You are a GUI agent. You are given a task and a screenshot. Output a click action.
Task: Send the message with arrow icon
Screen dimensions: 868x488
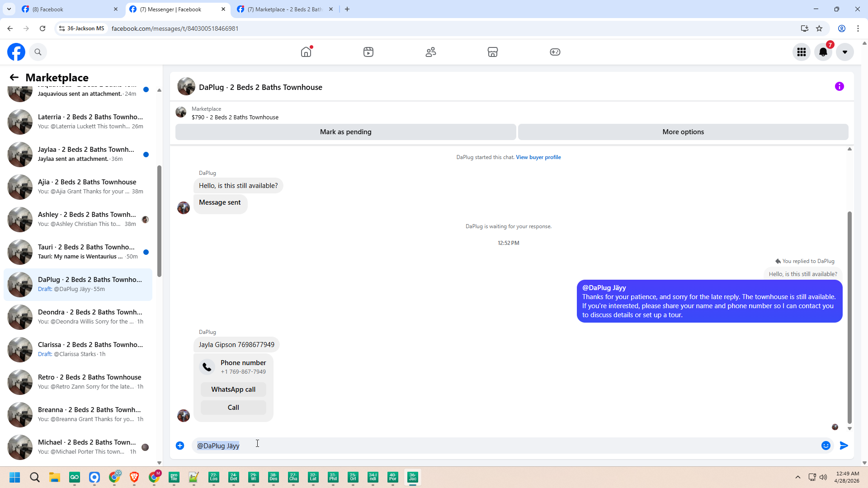point(844,446)
